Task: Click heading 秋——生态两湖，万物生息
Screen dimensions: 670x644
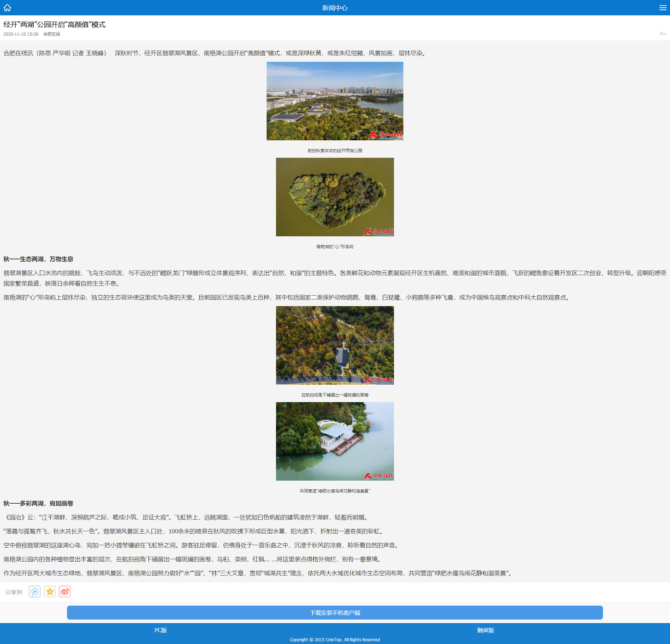Action: [x=38, y=259]
